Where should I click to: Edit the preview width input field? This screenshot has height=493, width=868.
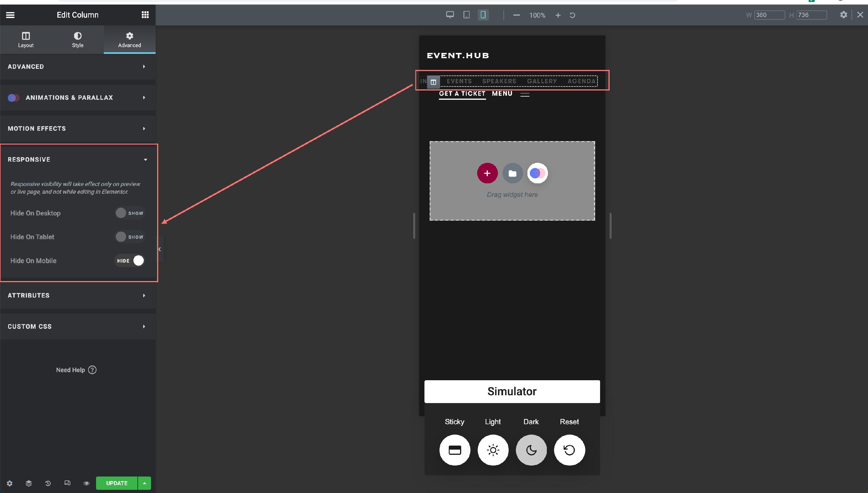(770, 15)
